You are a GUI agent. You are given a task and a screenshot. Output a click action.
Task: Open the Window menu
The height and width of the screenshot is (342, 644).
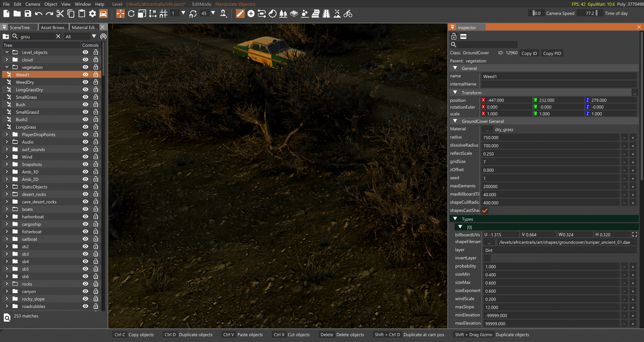pos(83,4)
